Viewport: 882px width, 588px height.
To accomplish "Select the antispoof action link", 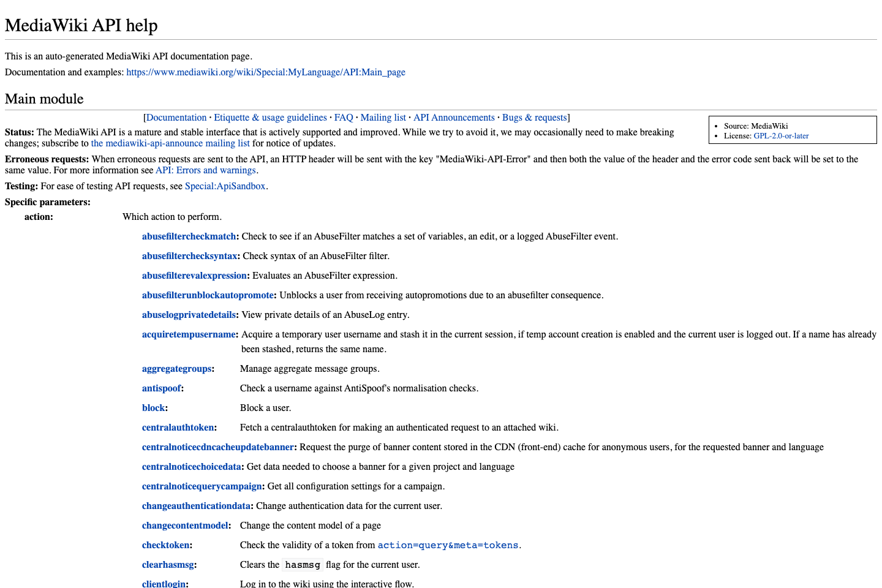I will [161, 388].
